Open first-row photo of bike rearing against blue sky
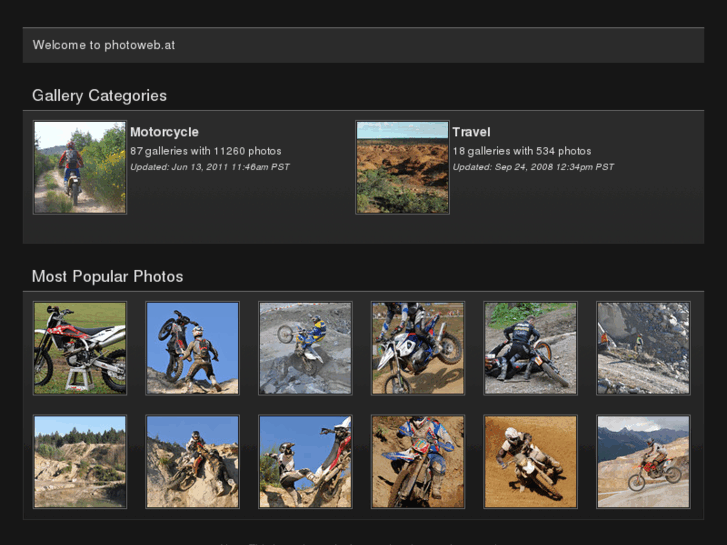727x545 pixels. [193, 348]
